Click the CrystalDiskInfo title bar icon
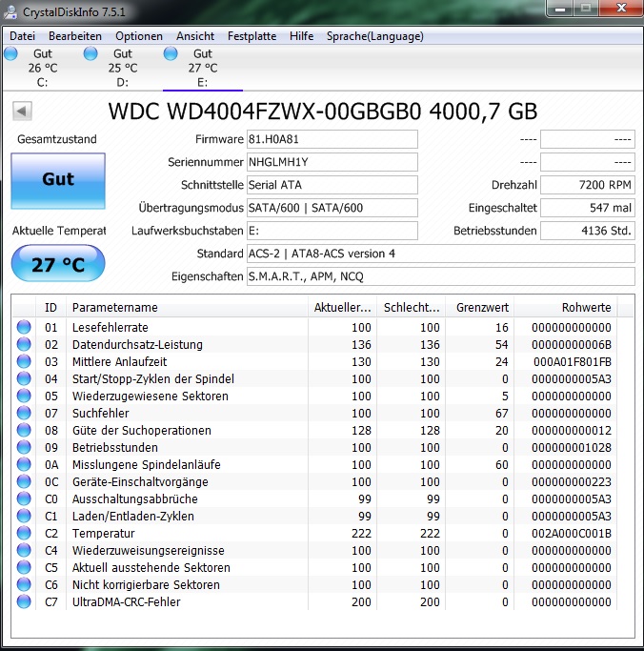This screenshot has width=644, height=651. (10, 11)
